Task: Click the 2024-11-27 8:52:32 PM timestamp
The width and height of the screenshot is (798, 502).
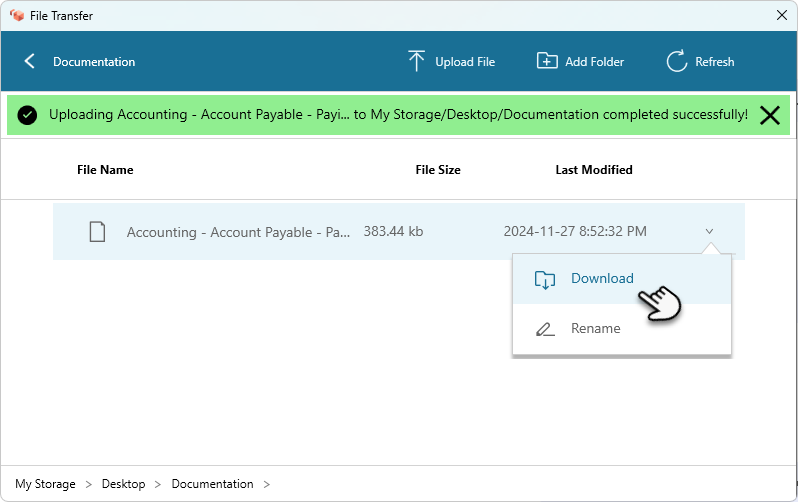Action: 575,231
